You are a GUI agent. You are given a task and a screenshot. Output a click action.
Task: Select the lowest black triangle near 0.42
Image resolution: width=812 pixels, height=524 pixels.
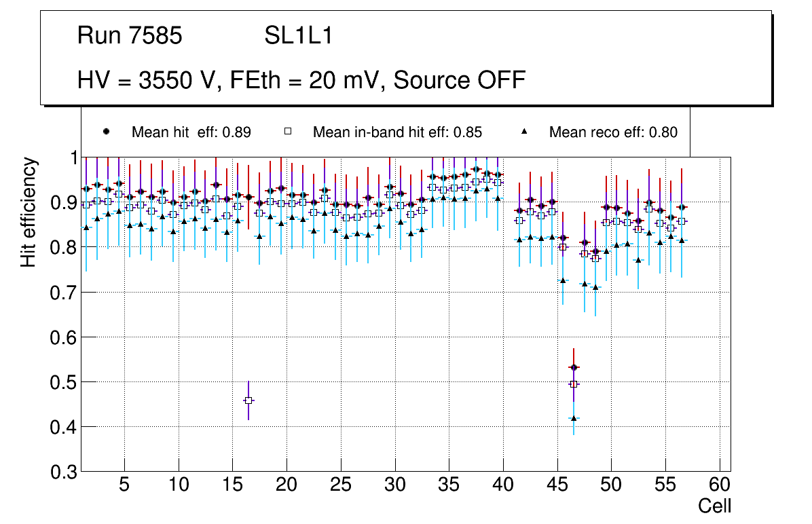tap(574, 418)
